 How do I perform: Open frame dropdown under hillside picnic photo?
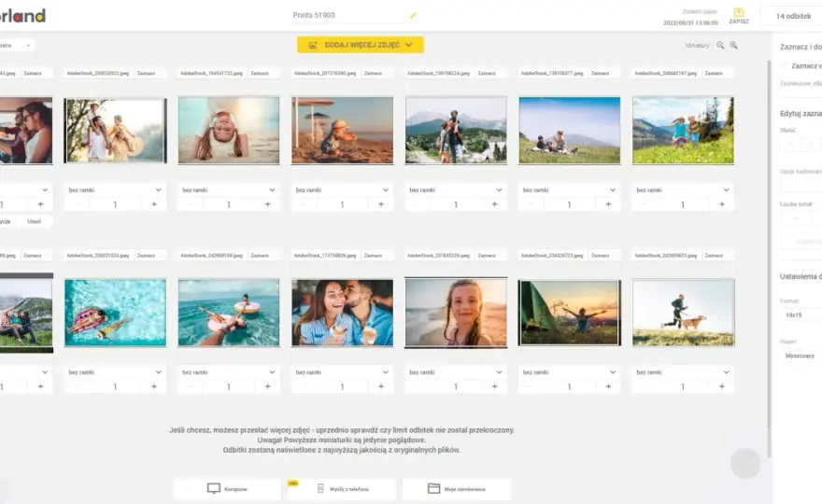(569, 190)
